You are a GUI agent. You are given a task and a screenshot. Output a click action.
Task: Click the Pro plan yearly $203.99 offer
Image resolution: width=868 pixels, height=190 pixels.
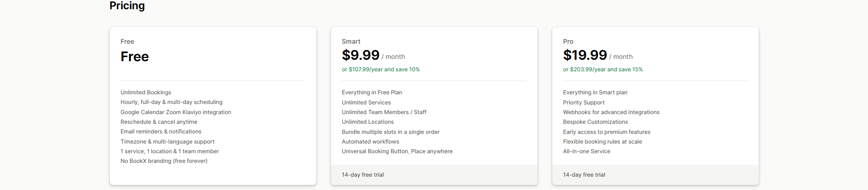(602, 69)
